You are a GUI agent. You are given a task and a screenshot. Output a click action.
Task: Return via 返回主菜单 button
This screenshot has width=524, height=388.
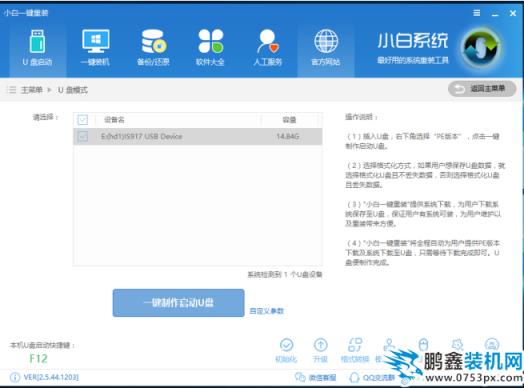click(x=482, y=89)
